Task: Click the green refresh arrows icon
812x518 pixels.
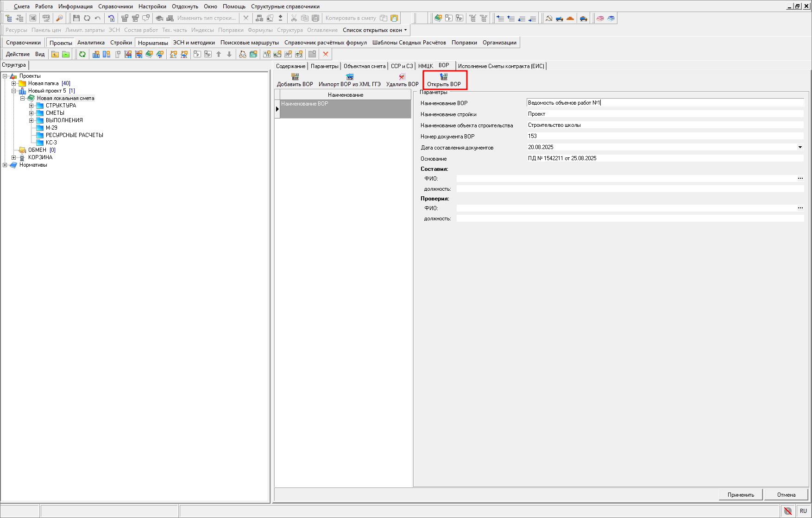Action: click(82, 54)
